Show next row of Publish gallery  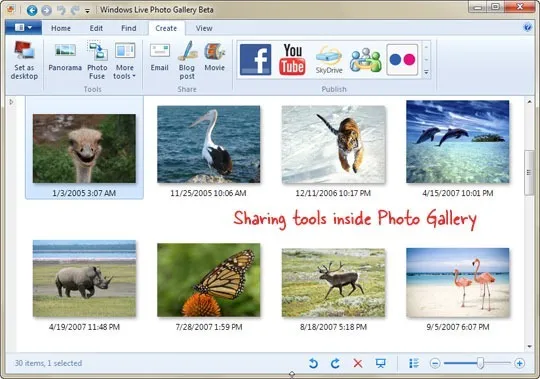pyautogui.click(x=426, y=60)
